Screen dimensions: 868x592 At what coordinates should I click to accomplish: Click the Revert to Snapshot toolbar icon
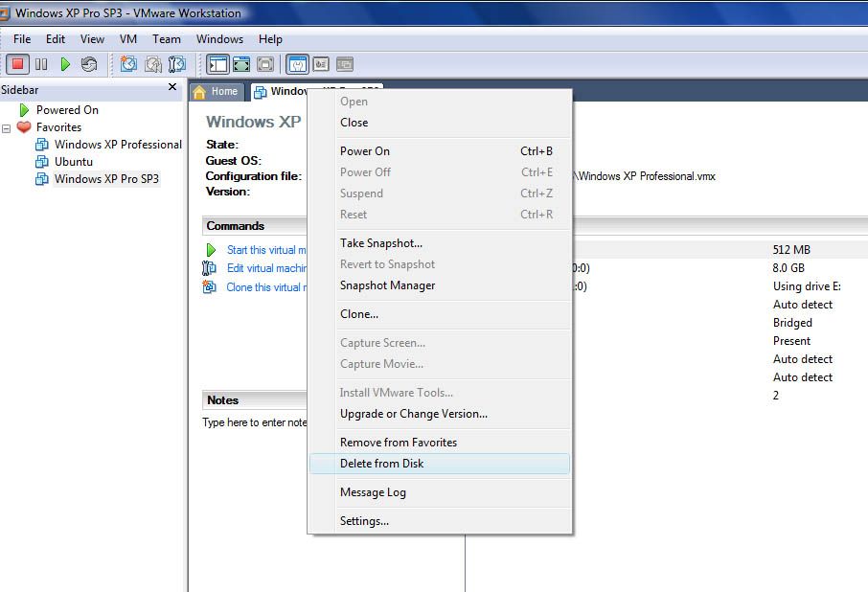tap(152, 64)
